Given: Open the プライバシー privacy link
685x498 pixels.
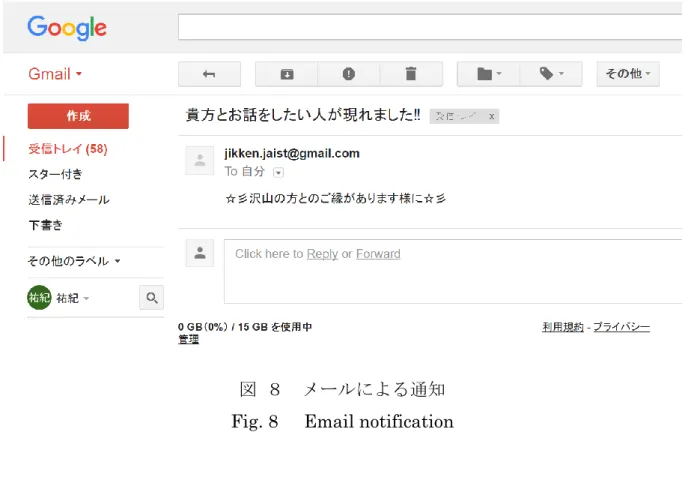Looking at the screenshot, I should tap(621, 327).
